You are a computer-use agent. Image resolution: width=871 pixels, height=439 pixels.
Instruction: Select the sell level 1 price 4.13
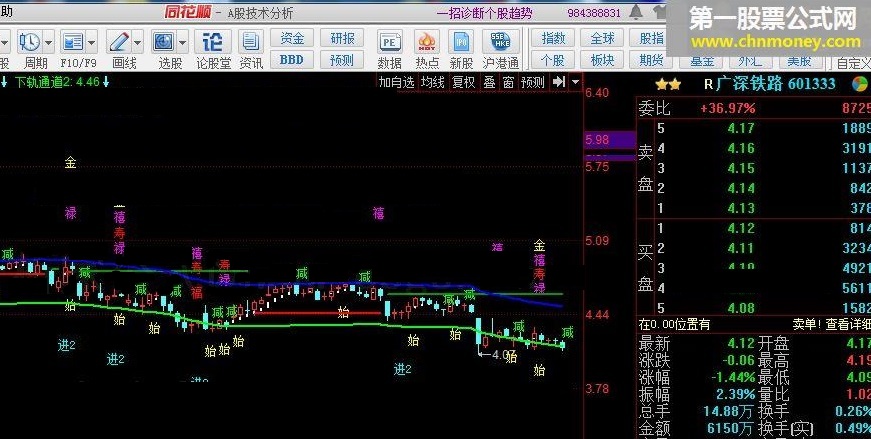[741, 208]
